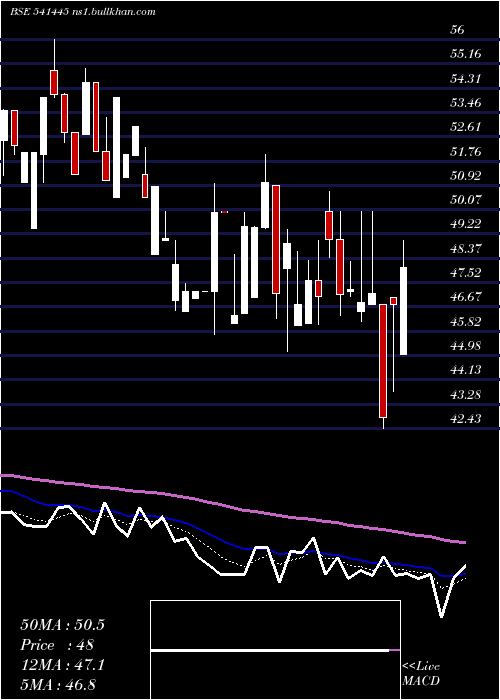Click the 51.76 price axis label
The width and height of the screenshot is (500, 700).
tap(466, 151)
